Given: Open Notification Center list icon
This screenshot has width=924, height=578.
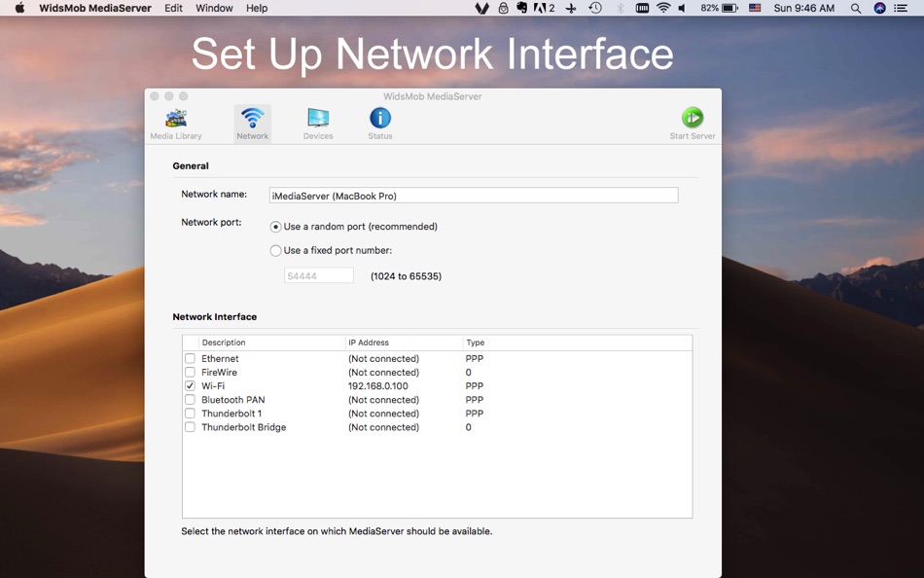Looking at the screenshot, I should coord(901,8).
